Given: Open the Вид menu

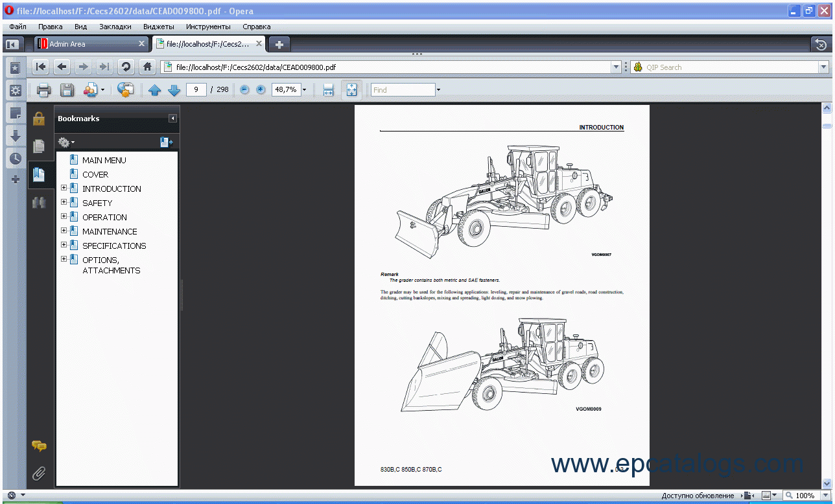Looking at the screenshot, I should (81, 27).
